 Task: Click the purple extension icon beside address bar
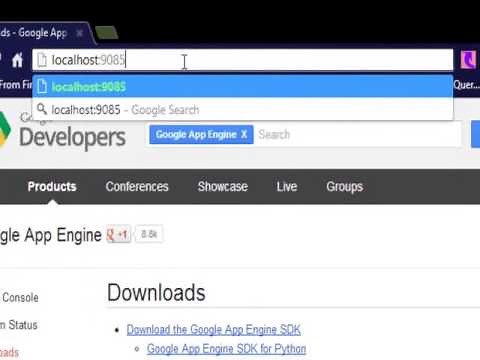coord(468,60)
